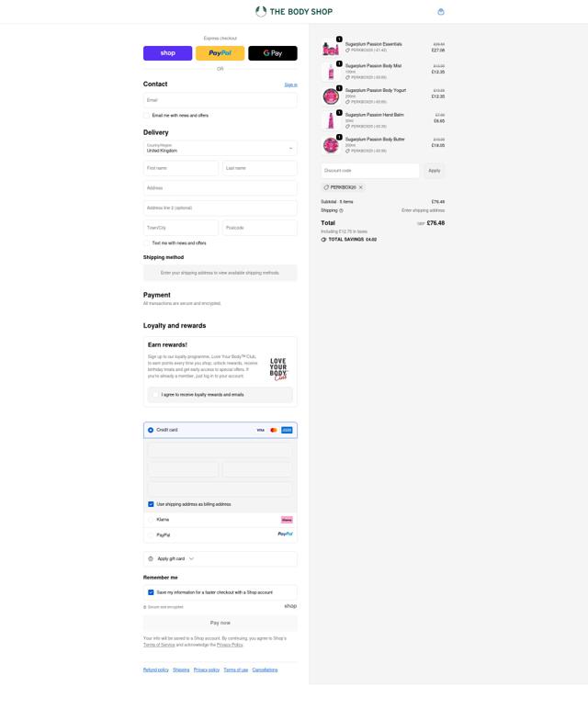Click the gift card icon
Viewport: 588px width, 709px height.
151,559
